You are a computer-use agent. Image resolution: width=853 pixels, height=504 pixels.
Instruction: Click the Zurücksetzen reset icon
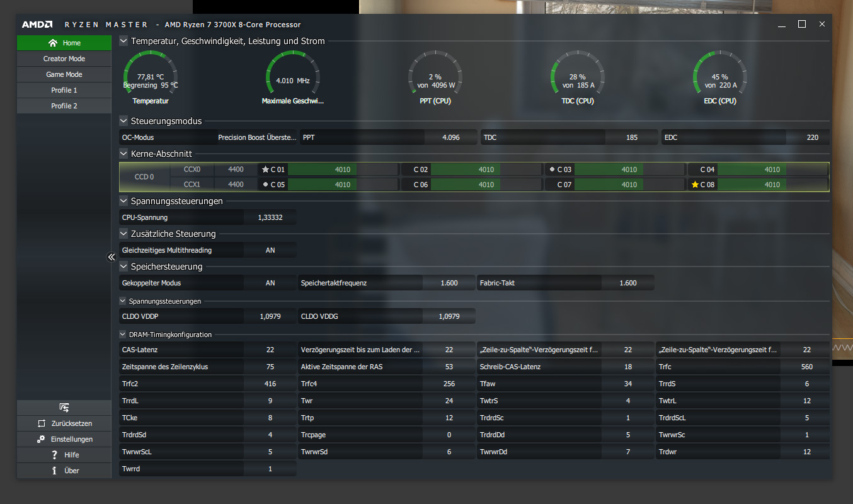click(42, 423)
